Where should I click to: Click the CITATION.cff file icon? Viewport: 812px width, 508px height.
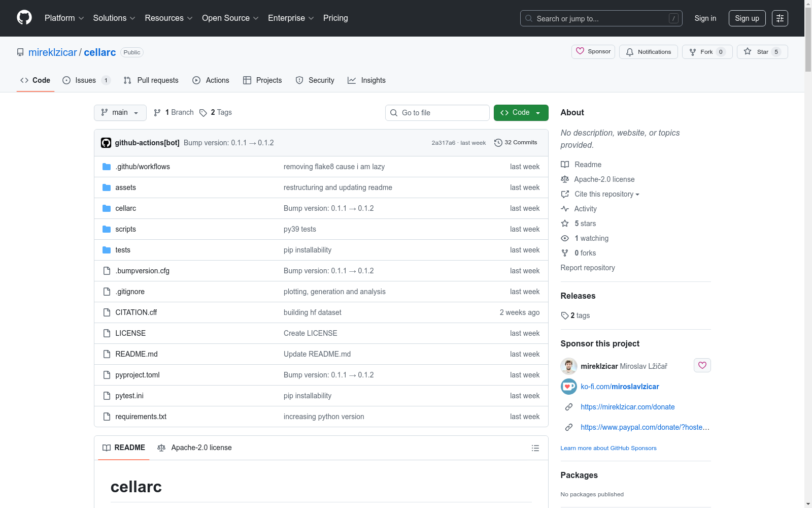click(107, 312)
